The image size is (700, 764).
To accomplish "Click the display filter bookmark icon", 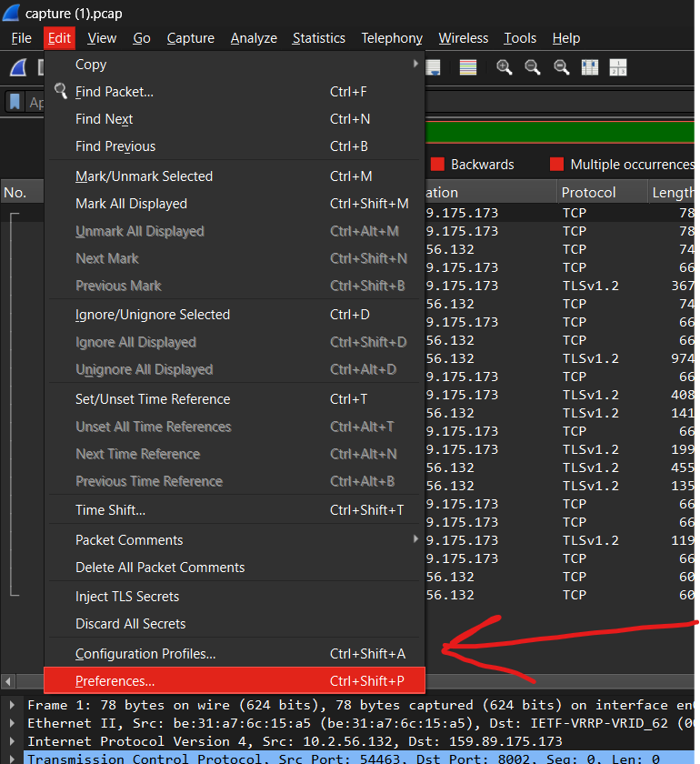I will coord(15,102).
